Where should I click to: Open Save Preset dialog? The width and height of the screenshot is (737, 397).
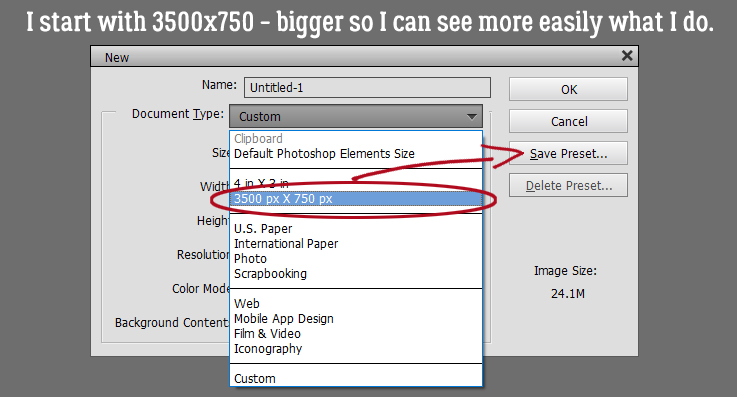[x=568, y=153]
